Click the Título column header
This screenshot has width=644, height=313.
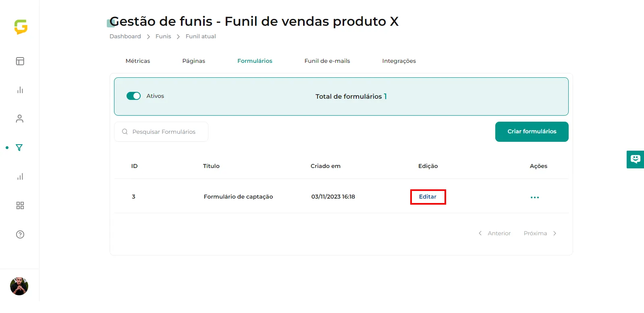point(211,166)
